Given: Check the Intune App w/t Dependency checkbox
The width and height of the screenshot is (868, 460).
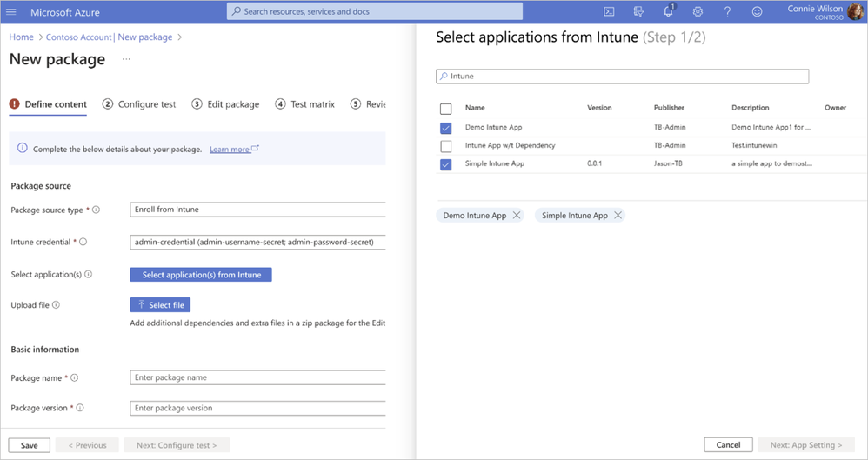Looking at the screenshot, I should [x=446, y=146].
